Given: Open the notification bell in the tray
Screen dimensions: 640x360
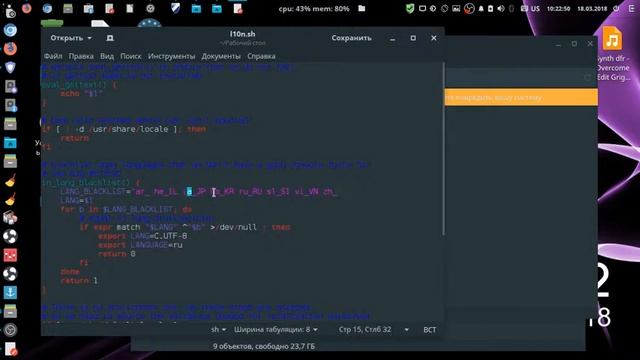Looking at the screenshot, I should pyautogui.click(x=481, y=9).
